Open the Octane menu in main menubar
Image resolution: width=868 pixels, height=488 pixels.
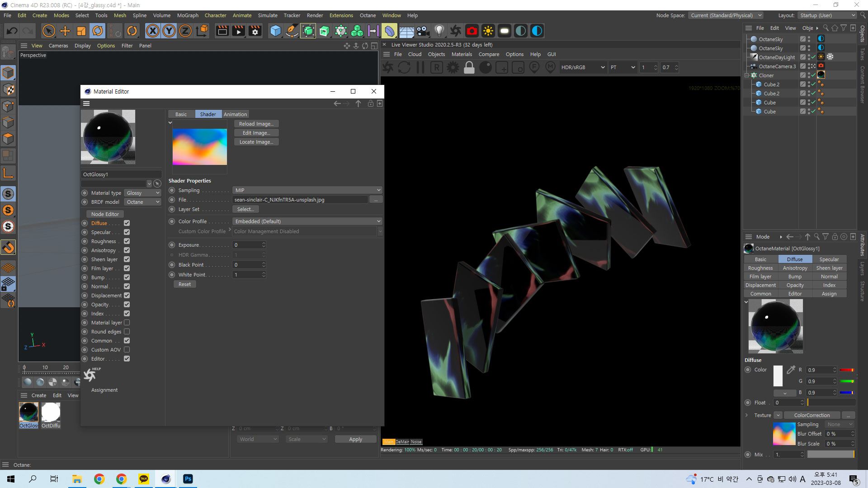[x=368, y=15]
